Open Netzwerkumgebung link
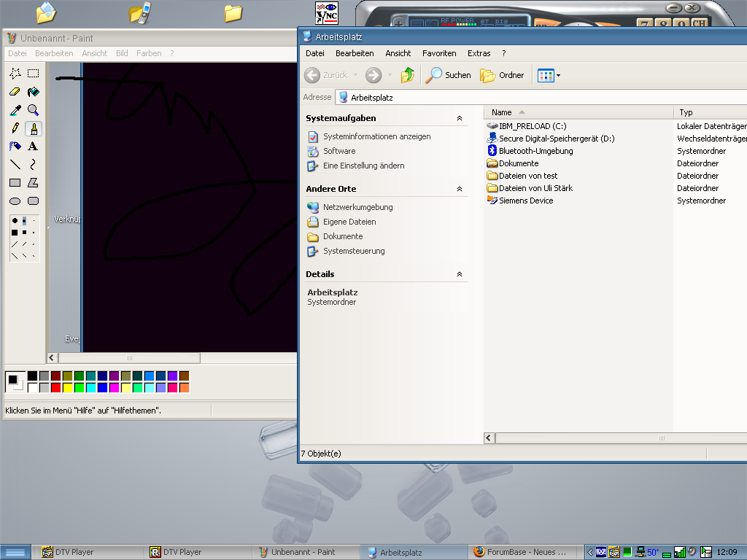 pyautogui.click(x=357, y=207)
